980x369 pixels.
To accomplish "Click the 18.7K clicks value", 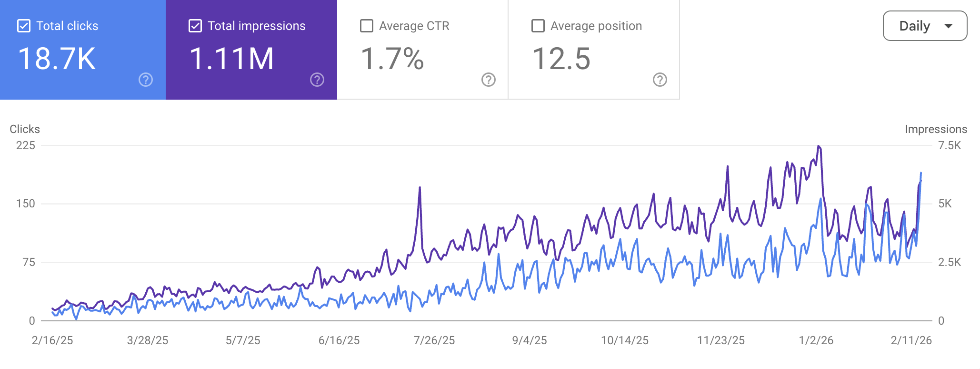I will pyautogui.click(x=54, y=59).
